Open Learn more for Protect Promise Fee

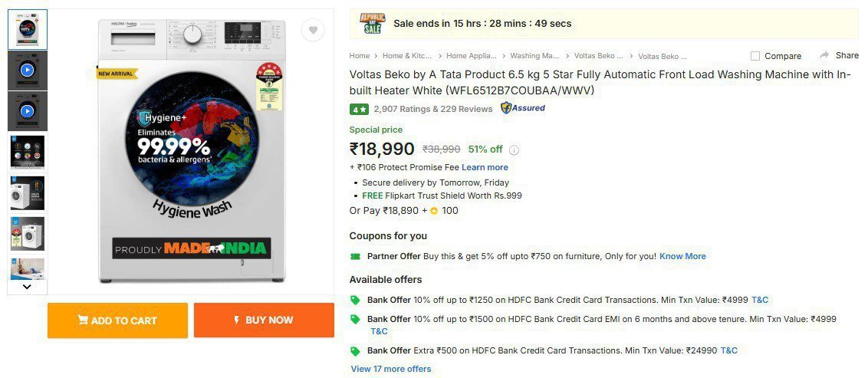485,167
